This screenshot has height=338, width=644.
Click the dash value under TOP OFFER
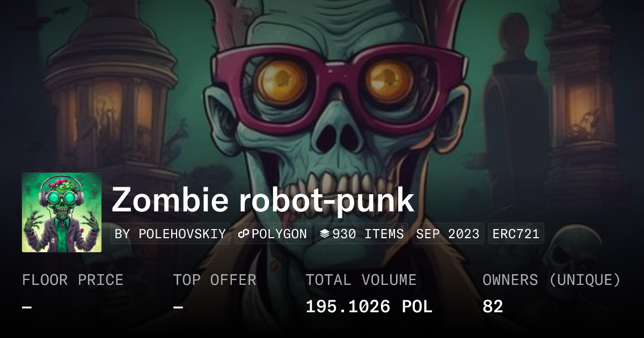tap(178, 307)
